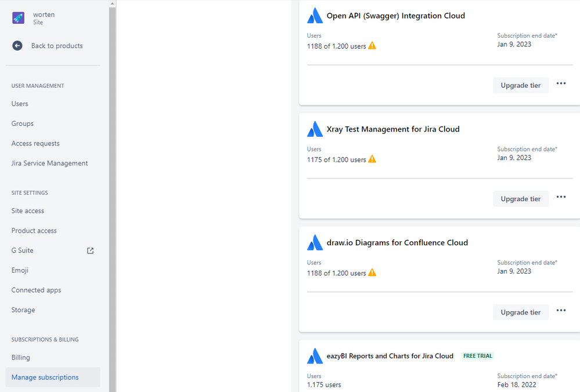Upgrade tier for draw.io Diagrams
The width and height of the screenshot is (580, 392).
click(x=520, y=312)
